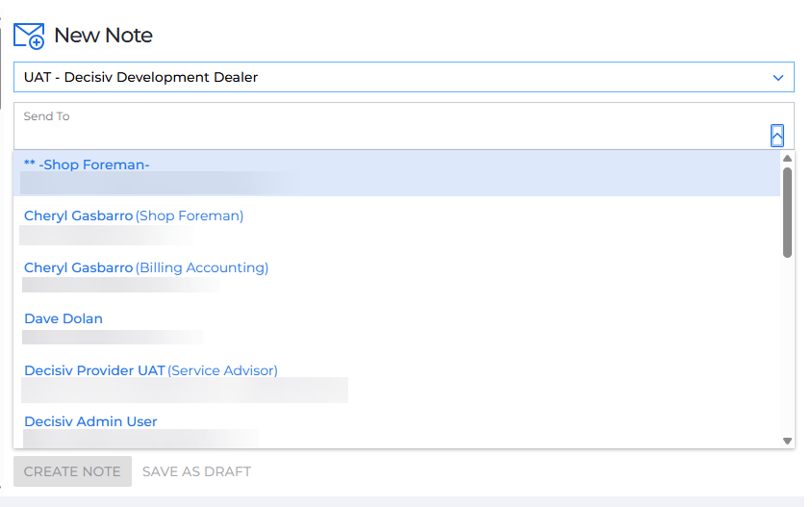Pick Decisiv Provider UAT (Service Advisor)
812x507 pixels.
click(396, 380)
